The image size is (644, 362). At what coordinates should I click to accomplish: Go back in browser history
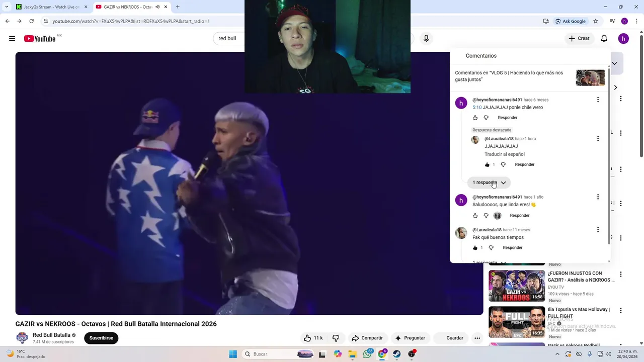(x=7, y=21)
